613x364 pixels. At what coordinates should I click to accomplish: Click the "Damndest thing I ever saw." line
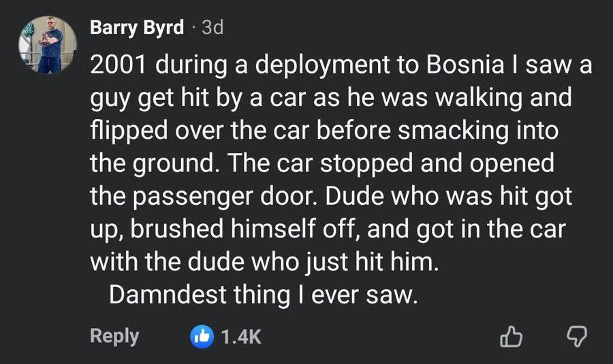point(261,296)
